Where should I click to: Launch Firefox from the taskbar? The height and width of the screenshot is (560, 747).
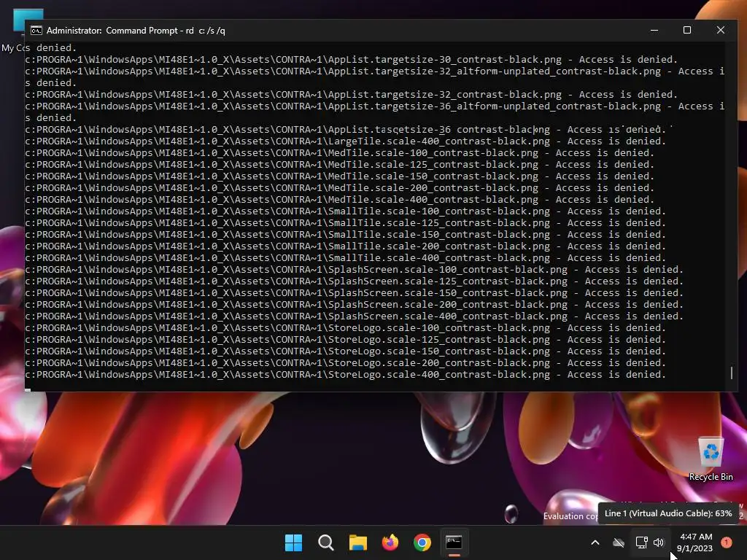390,542
